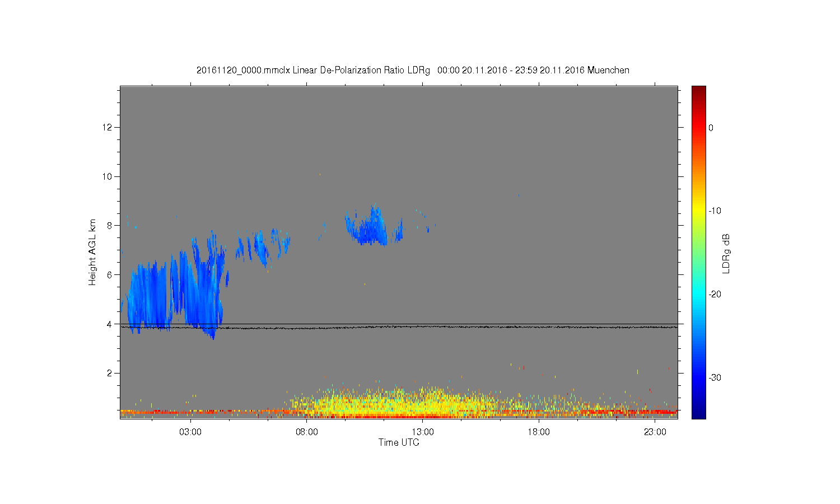
Task: Click the 'Time UTC' axis label
Action: point(399,442)
